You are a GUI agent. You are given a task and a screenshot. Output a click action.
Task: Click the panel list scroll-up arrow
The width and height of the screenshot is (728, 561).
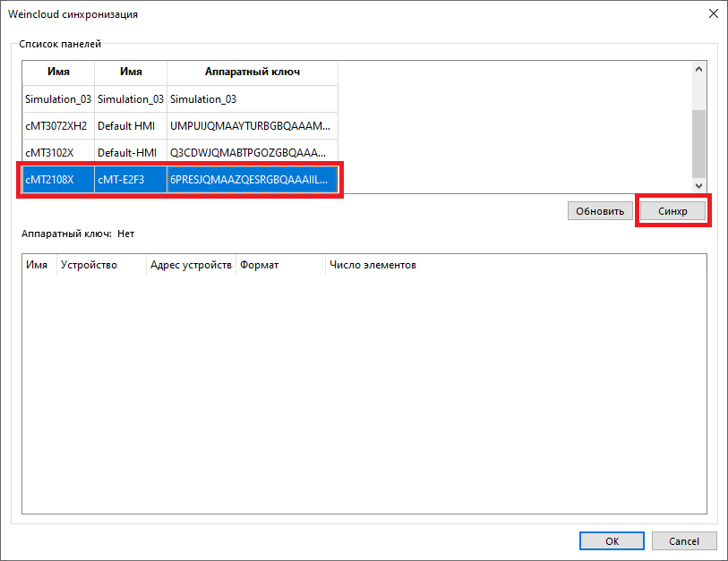click(699, 69)
